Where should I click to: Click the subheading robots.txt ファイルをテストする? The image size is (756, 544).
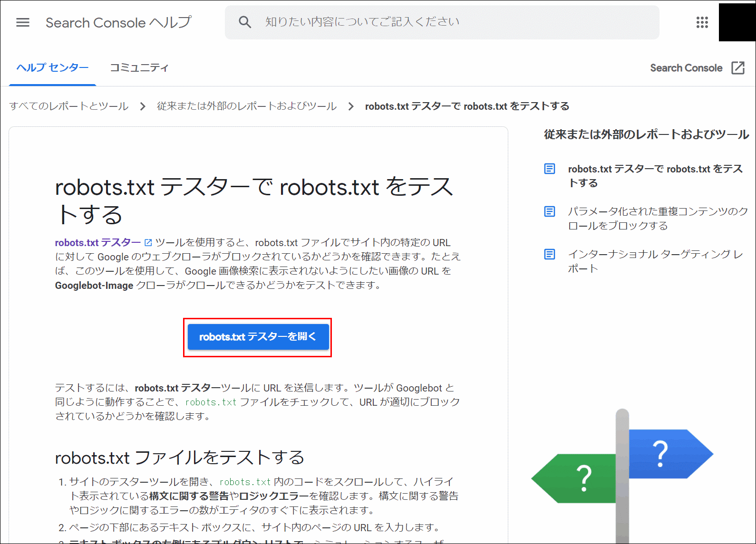pyautogui.click(x=179, y=458)
